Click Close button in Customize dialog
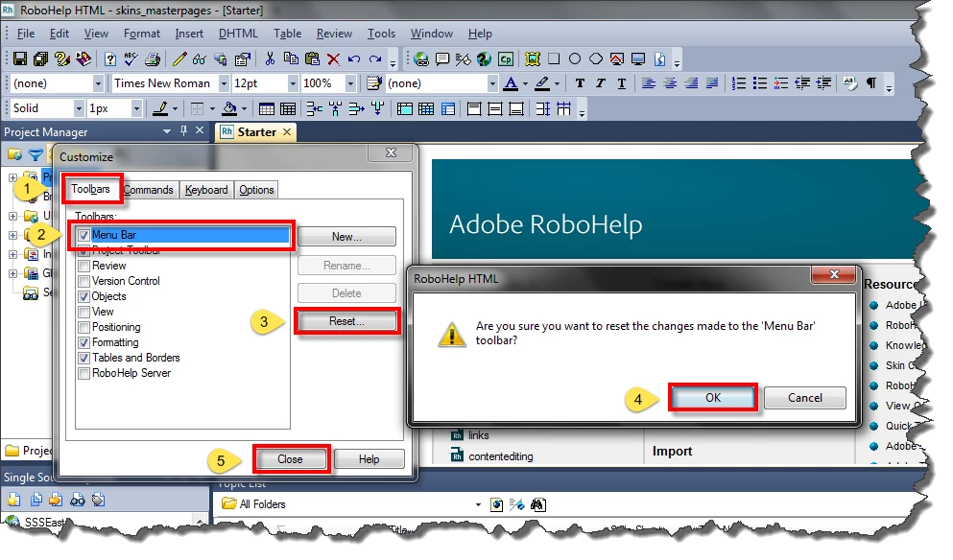 (x=291, y=459)
